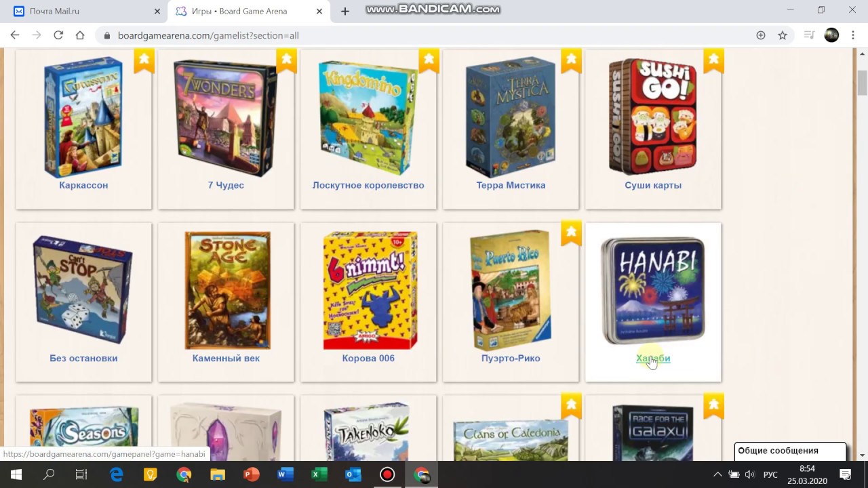Click the gold star badge on Carcassonne
868x488 pixels.
click(x=144, y=60)
